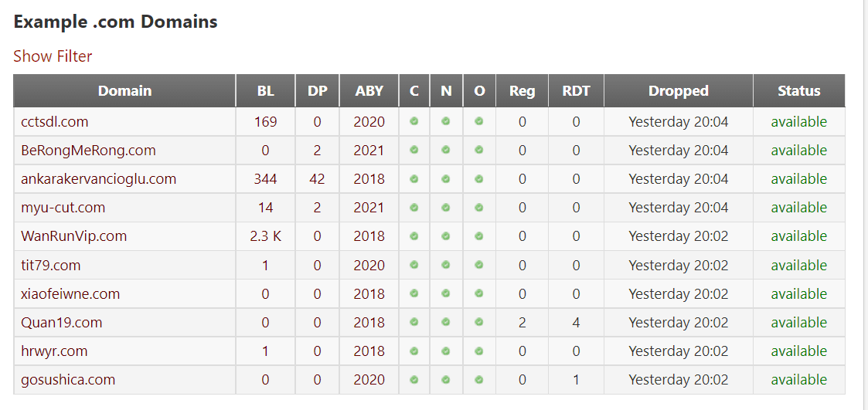Click green O status dot for tit79.com
Viewport: 868px width, 410px height.
coord(479,265)
